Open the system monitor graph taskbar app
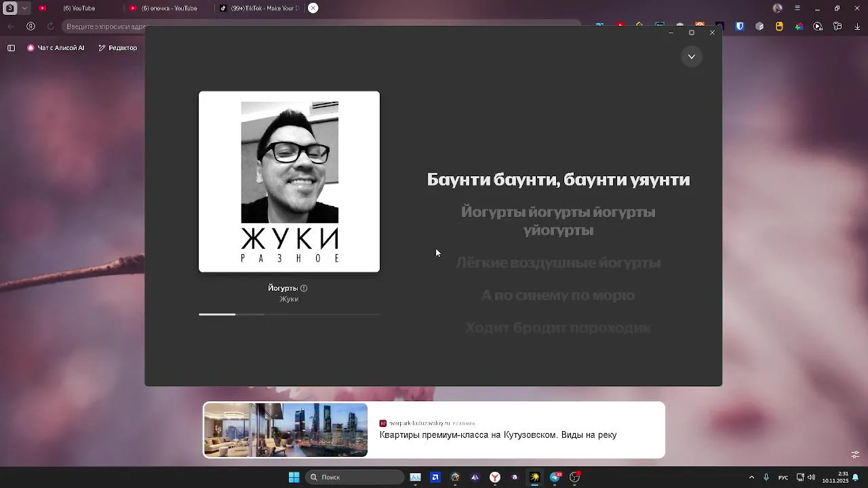Image resolution: width=868 pixels, height=488 pixels. click(415, 477)
